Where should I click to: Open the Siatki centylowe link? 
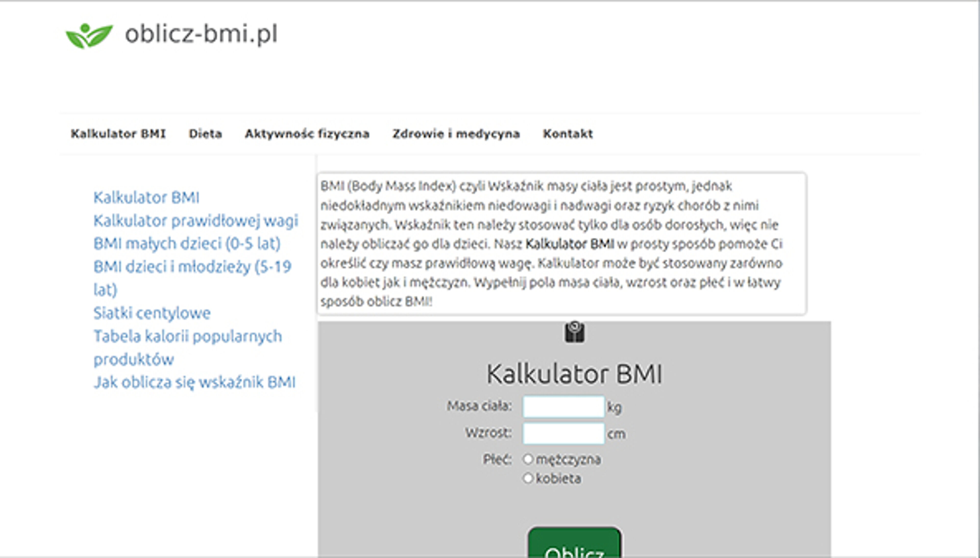152,313
